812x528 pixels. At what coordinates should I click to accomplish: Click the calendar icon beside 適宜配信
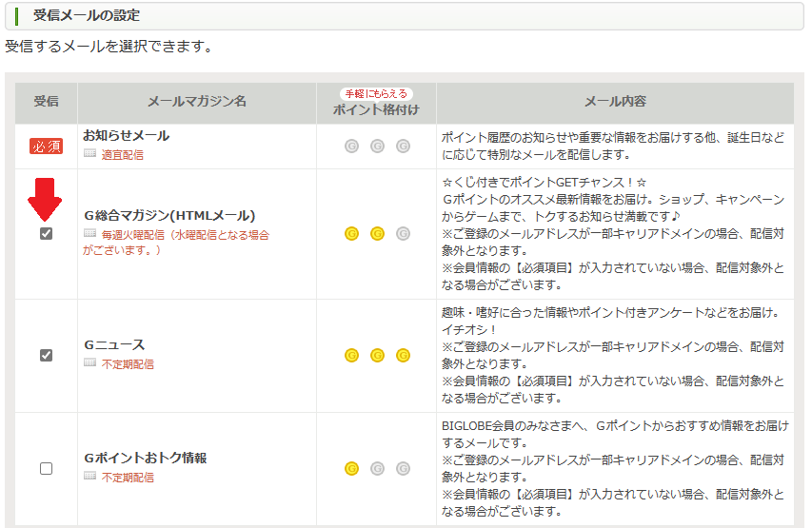90,153
